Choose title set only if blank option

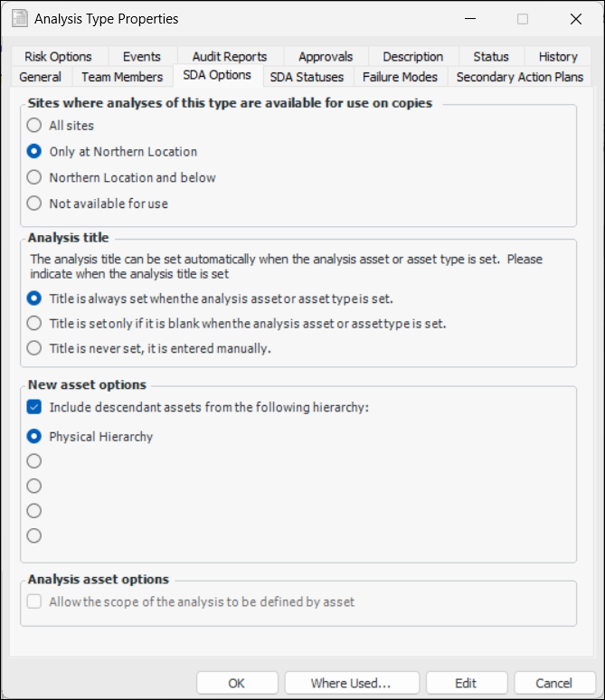(34, 323)
